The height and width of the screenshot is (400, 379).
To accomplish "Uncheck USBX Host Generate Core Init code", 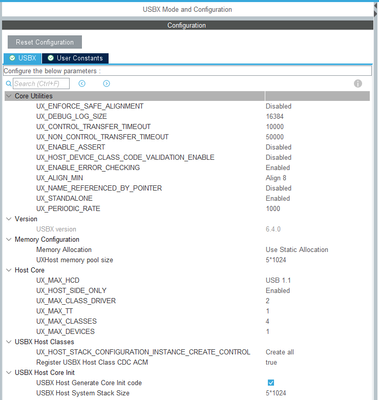I will tap(271, 383).
